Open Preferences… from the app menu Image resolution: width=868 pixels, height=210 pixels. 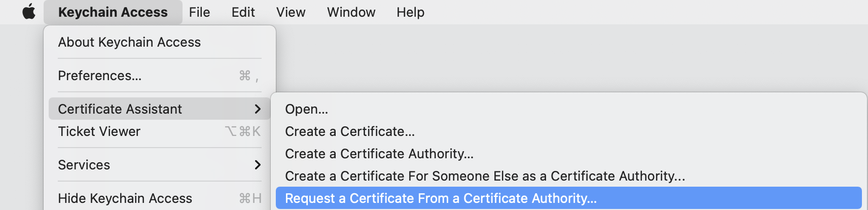coord(159,76)
